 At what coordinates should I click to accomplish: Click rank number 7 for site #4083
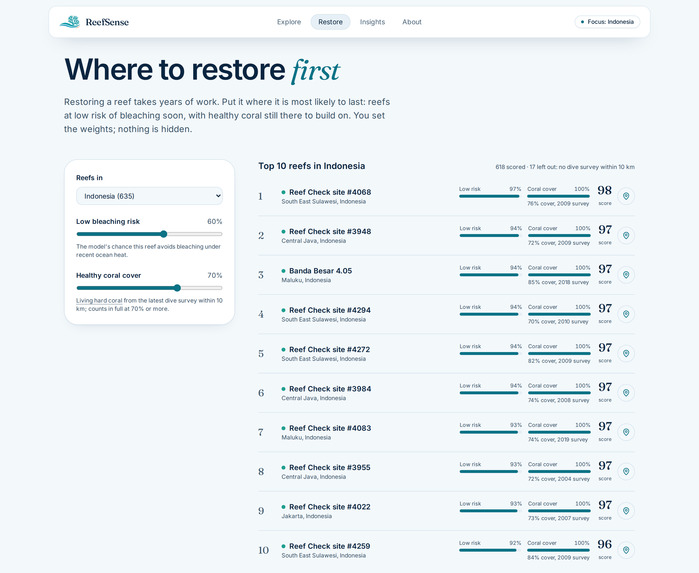[261, 432]
